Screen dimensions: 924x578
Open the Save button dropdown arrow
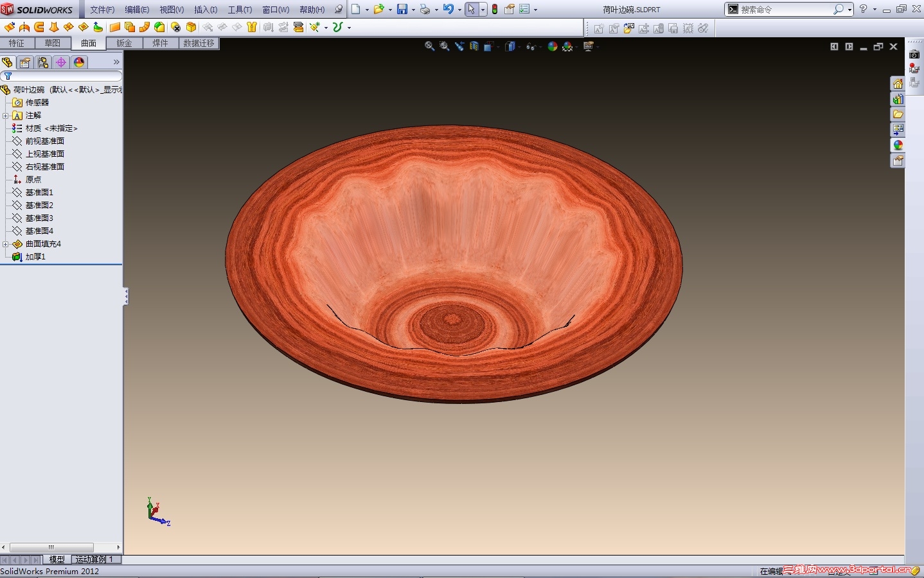coord(413,10)
